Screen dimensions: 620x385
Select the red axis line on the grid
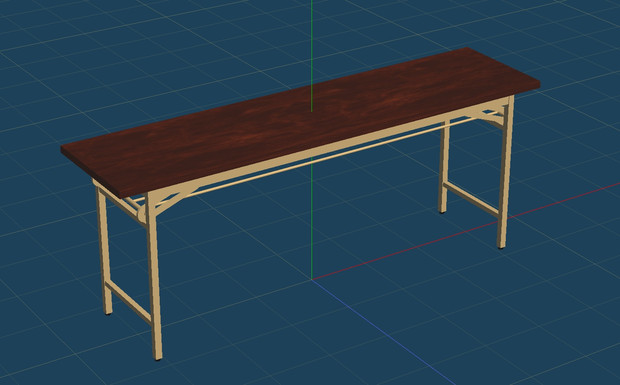[467, 232]
